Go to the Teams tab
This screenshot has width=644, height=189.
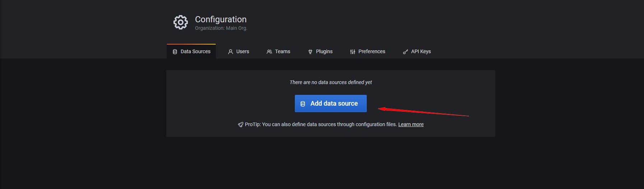282,51
